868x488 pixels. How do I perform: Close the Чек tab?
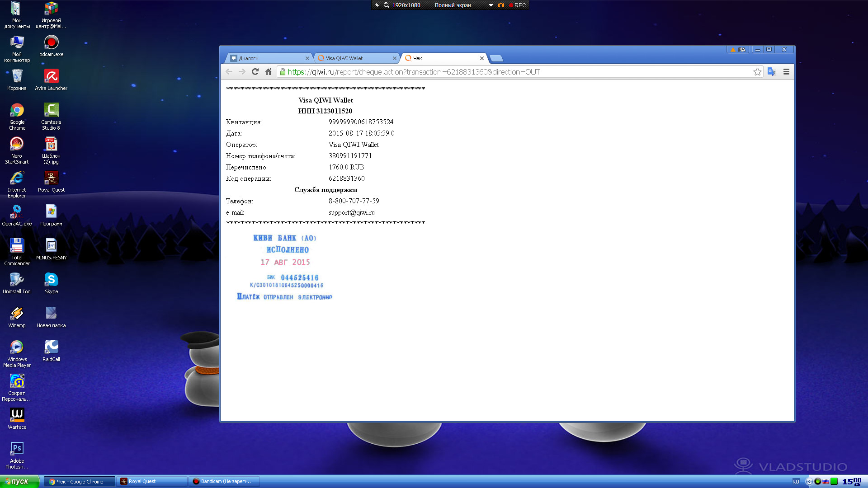pyautogui.click(x=482, y=58)
